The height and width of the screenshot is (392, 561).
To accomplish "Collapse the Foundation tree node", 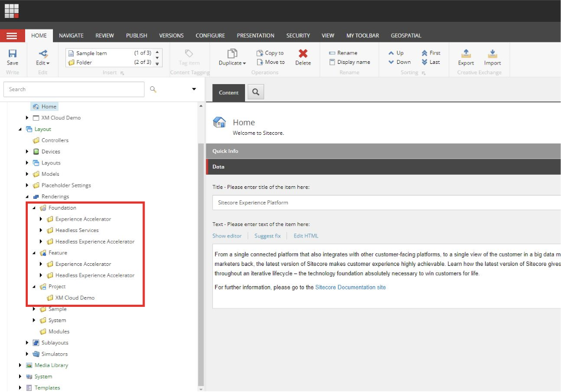I will [x=34, y=208].
